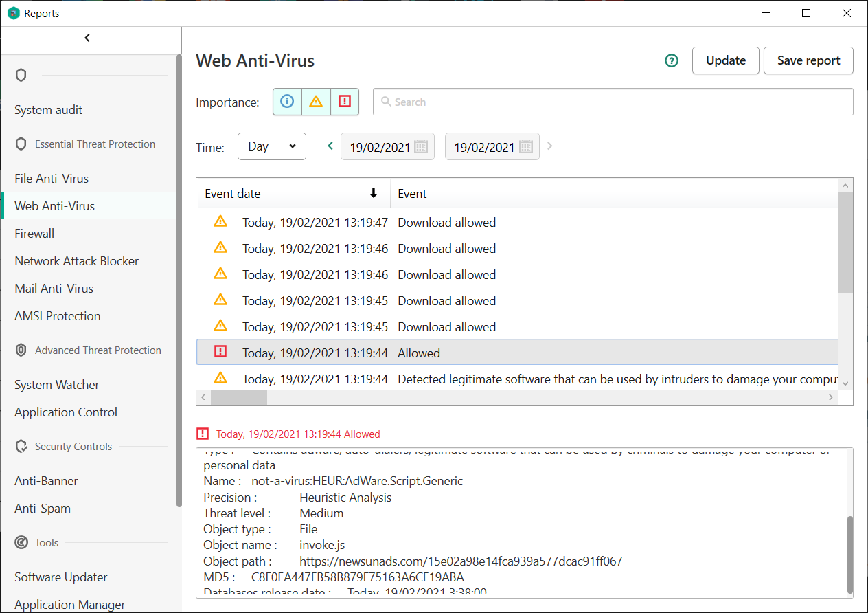Click the Search events field
This screenshot has height=613, width=868.
[613, 102]
